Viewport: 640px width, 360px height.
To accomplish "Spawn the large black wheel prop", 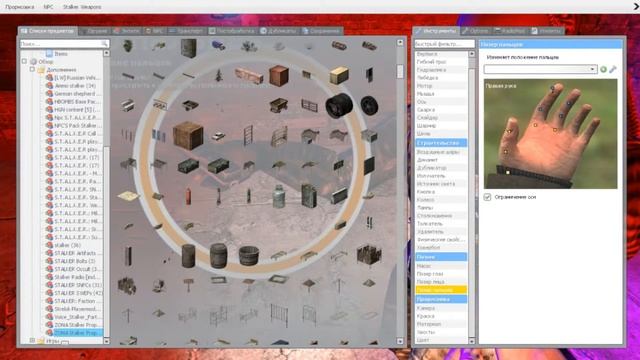I will [339, 105].
